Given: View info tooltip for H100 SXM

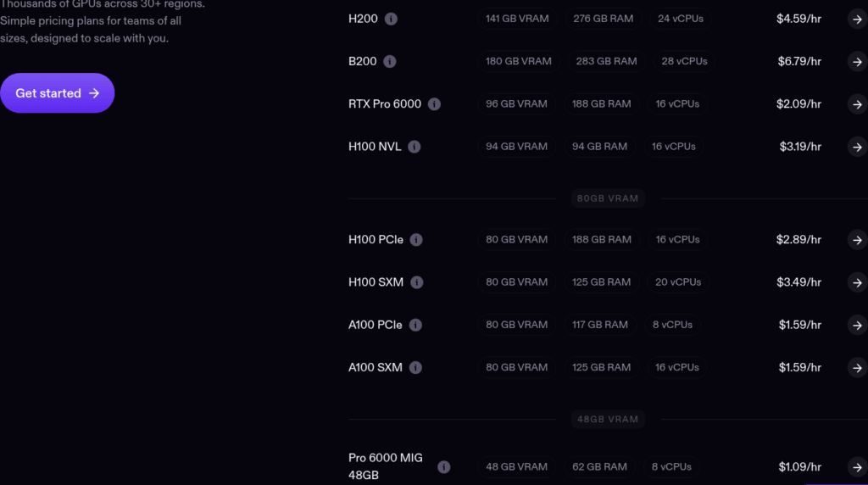Looking at the screenshot, I should pyautogui.click(x=417, y=282).
